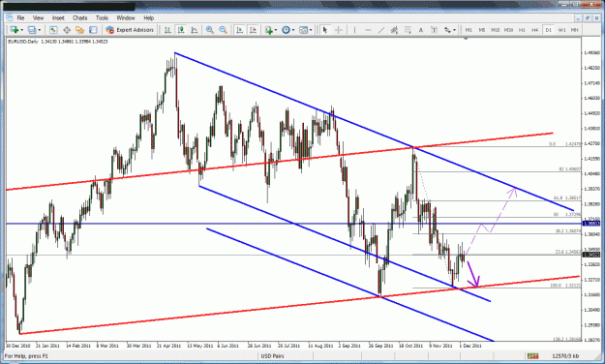Click the '21 Apr 2011' date label
The height and width of the screenshot is (364, 605).
pos(168,346)
